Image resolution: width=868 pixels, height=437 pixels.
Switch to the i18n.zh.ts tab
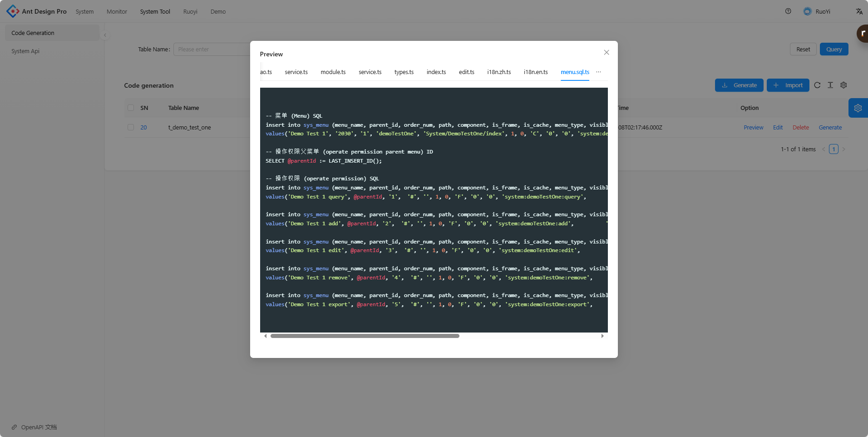(499, 72)
